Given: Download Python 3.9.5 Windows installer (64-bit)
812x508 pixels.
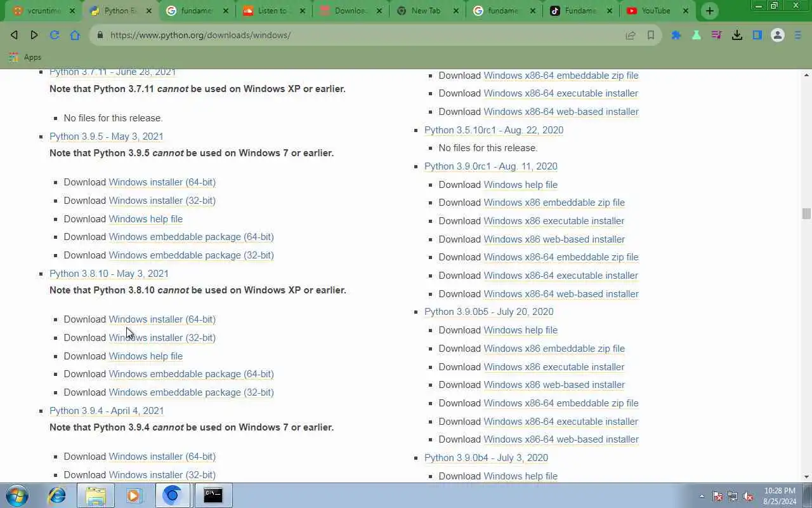Looking at the screenshot, I should pyautogui.click(x=162, y=182).
